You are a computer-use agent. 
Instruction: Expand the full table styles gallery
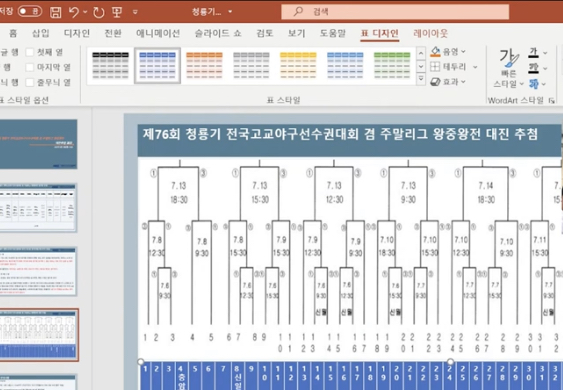(421, 79)
